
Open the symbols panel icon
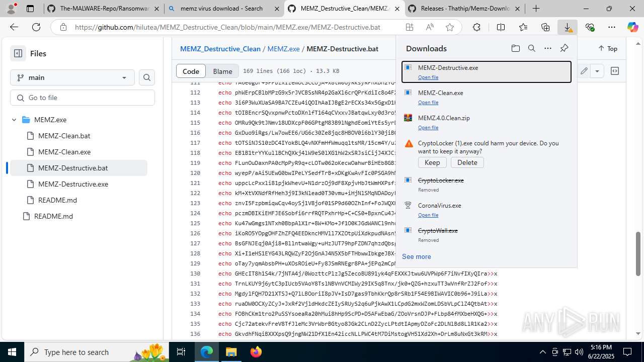(x=615, y=71)
